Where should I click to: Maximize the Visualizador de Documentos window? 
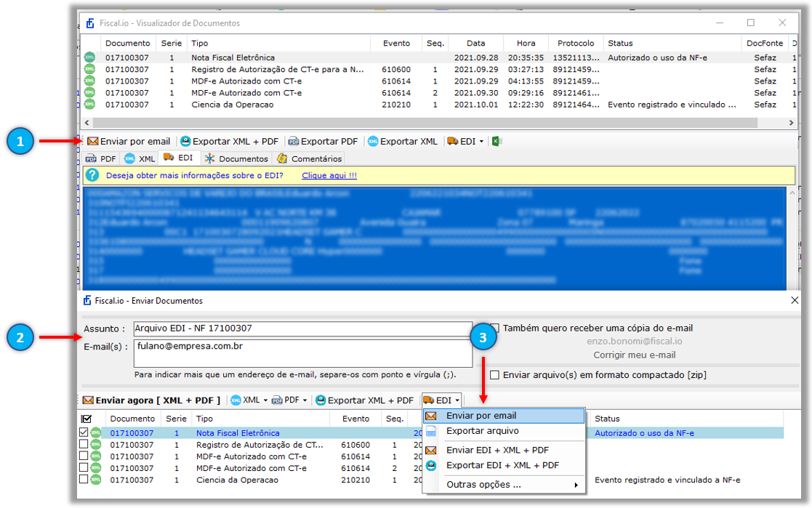pos(751,23)
